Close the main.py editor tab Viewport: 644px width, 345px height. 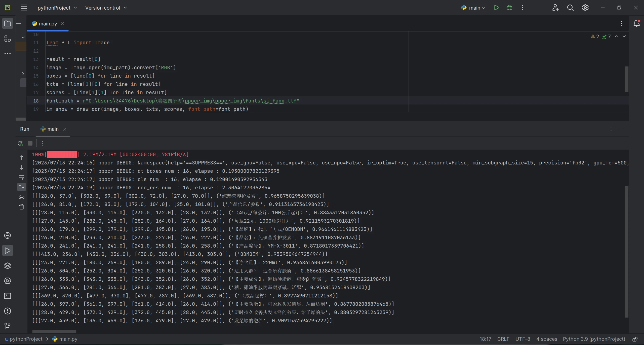coord(63,23)
